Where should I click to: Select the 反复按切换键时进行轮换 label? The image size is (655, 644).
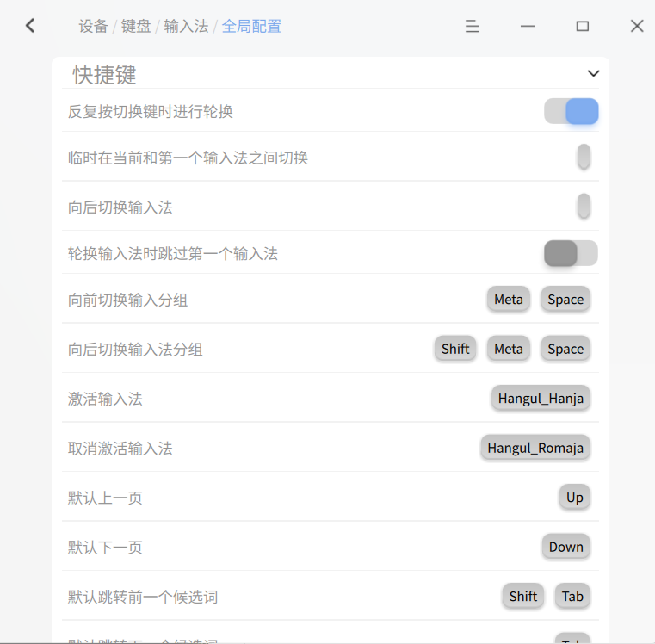click(151, 112)
